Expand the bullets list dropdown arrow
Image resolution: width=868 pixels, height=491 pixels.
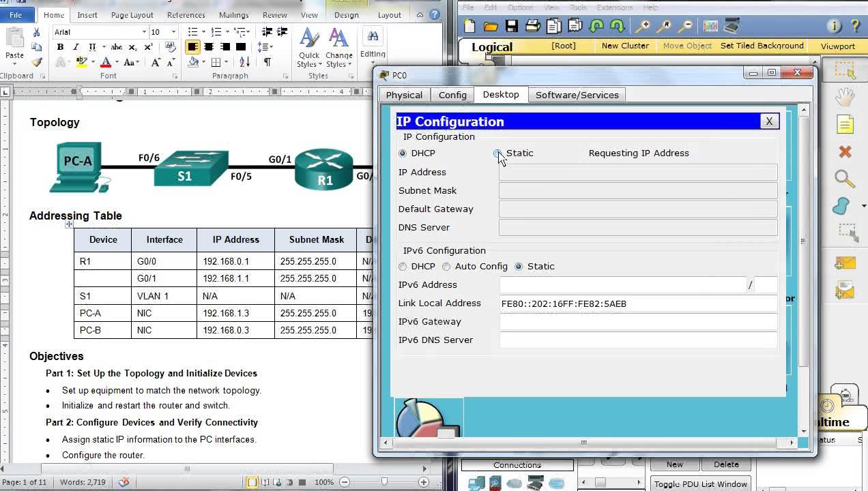coord(203,32)
